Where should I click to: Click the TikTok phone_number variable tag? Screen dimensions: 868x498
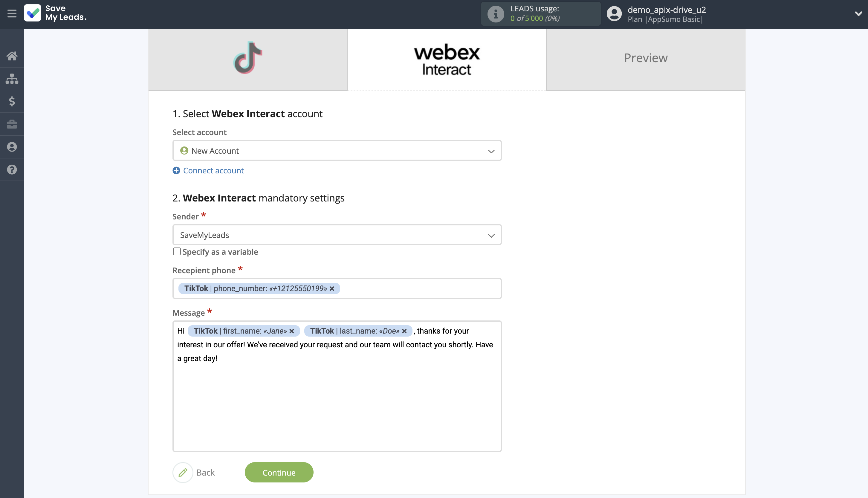point(259,289)
